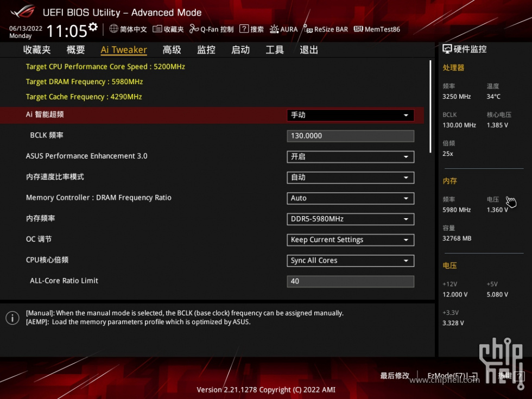Click the 1.385 V core voltage value
532x399 pixels.
(x=497, y=125)
